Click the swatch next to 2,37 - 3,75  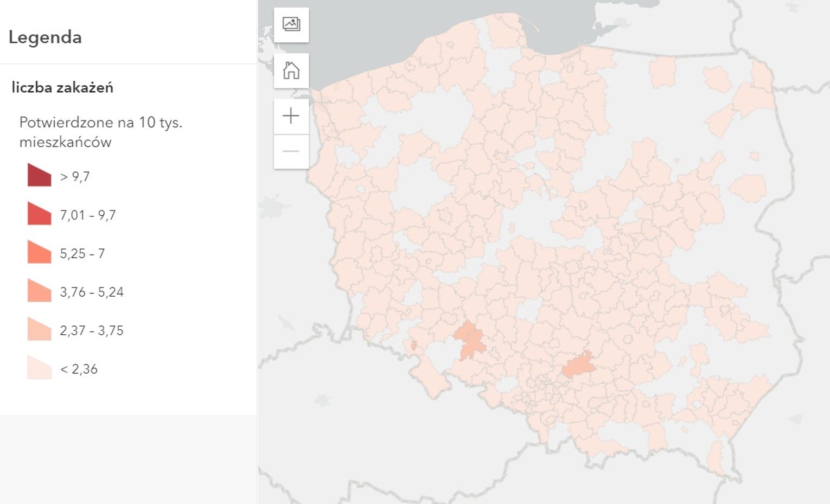39,330
